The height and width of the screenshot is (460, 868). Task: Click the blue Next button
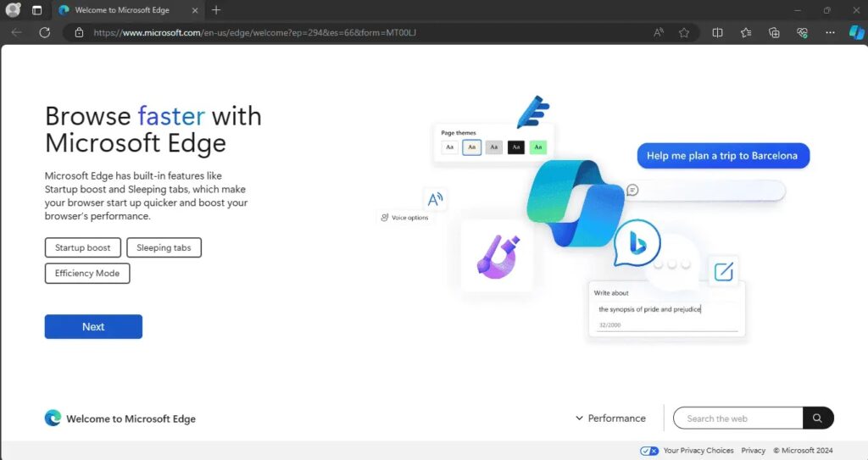click(x=93, y=327)
